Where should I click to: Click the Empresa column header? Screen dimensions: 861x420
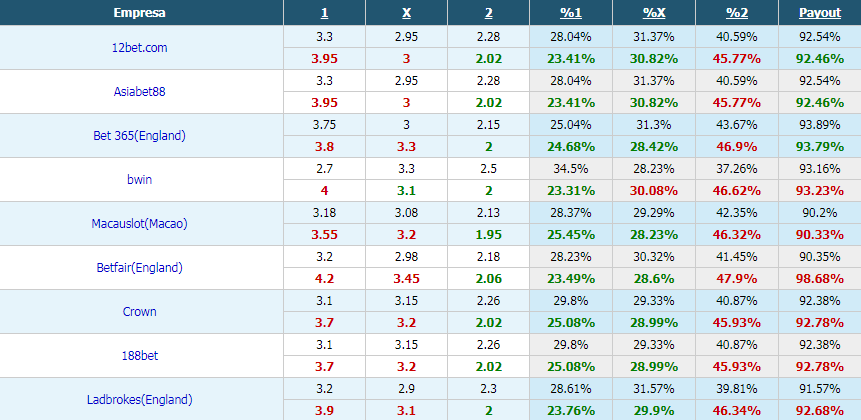point(139,13)
